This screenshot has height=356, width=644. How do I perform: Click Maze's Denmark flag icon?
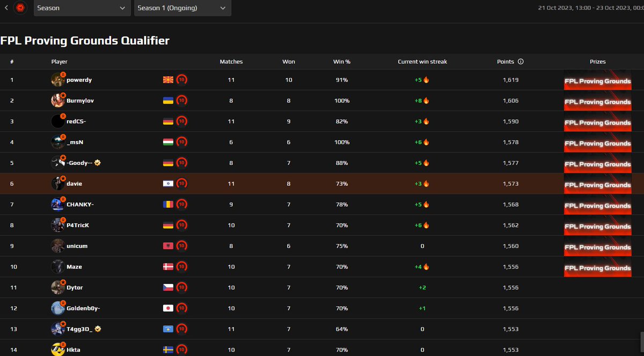tap(167, 267)
